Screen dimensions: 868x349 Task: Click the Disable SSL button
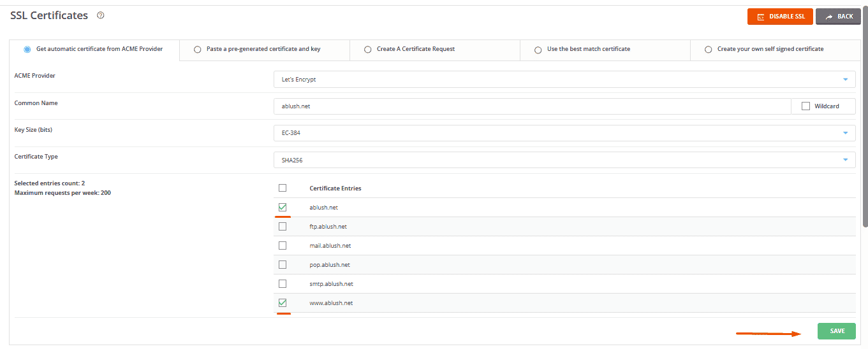tap(779, 17)
